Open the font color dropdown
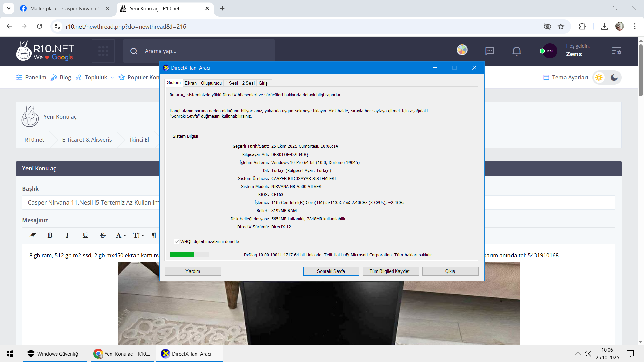The height and width of the screenshot is (362, 644). click(121, 235)
